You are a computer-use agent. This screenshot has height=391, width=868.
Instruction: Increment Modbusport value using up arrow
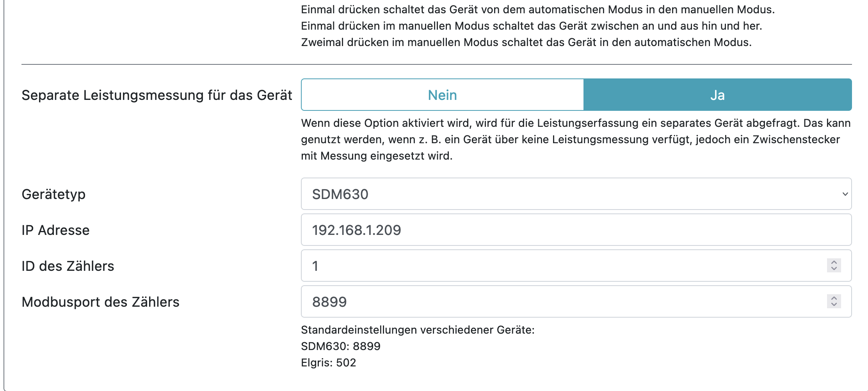click(834, 298)
